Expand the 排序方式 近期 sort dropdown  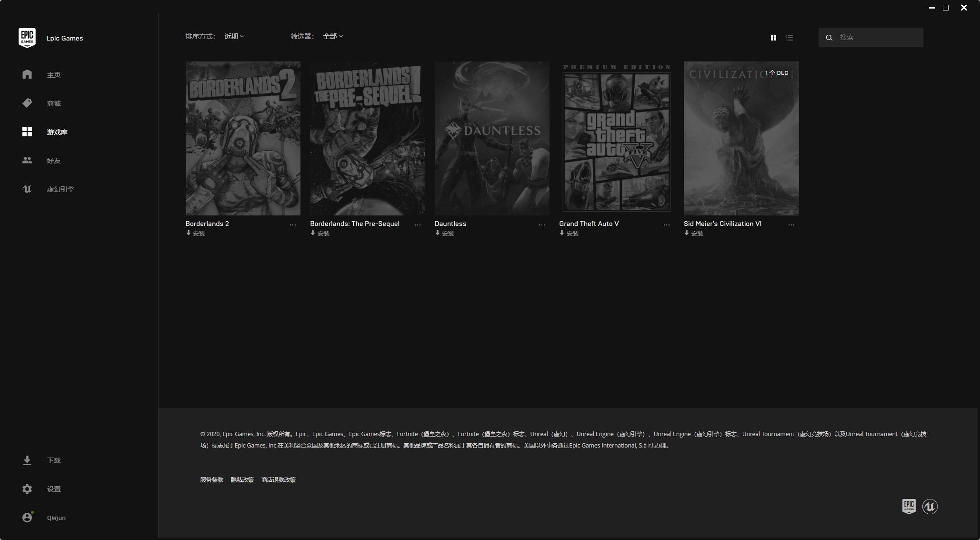234,36
